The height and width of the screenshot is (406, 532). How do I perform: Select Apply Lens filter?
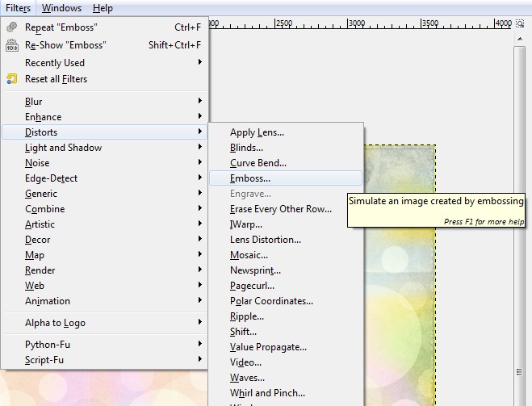pyautogui.click(x=286, y=132)
